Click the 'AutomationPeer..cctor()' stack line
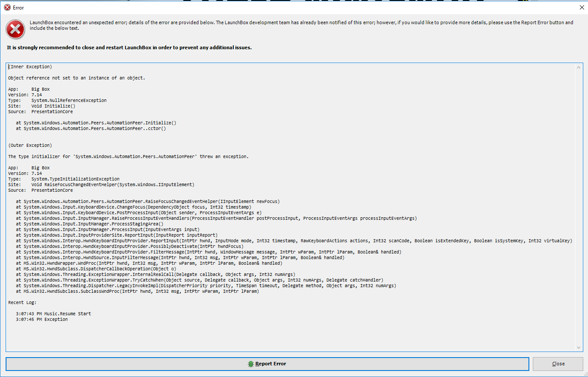The height and width of the screenshot is (377, 588). tap(91, 128)
